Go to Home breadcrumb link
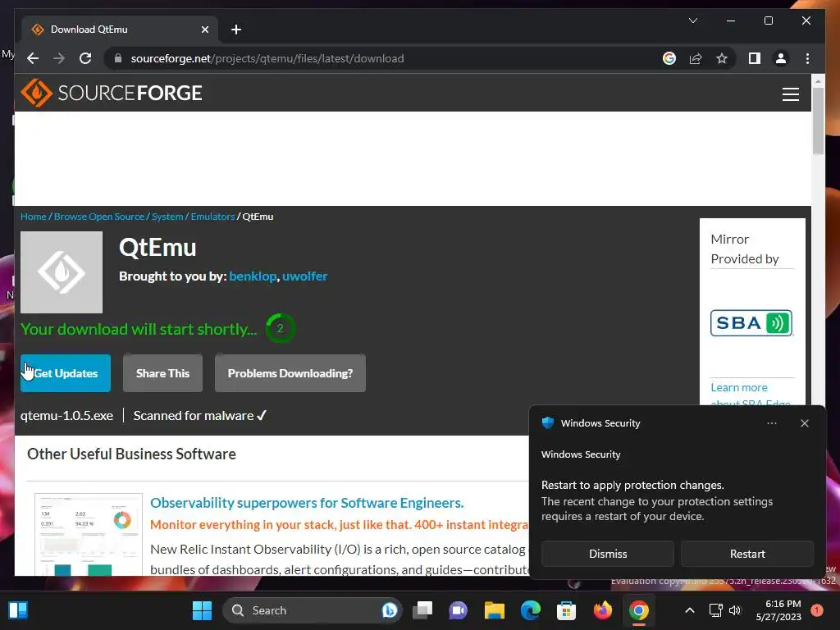Viewport: 840px width, 630px height. tap(33, 217)
